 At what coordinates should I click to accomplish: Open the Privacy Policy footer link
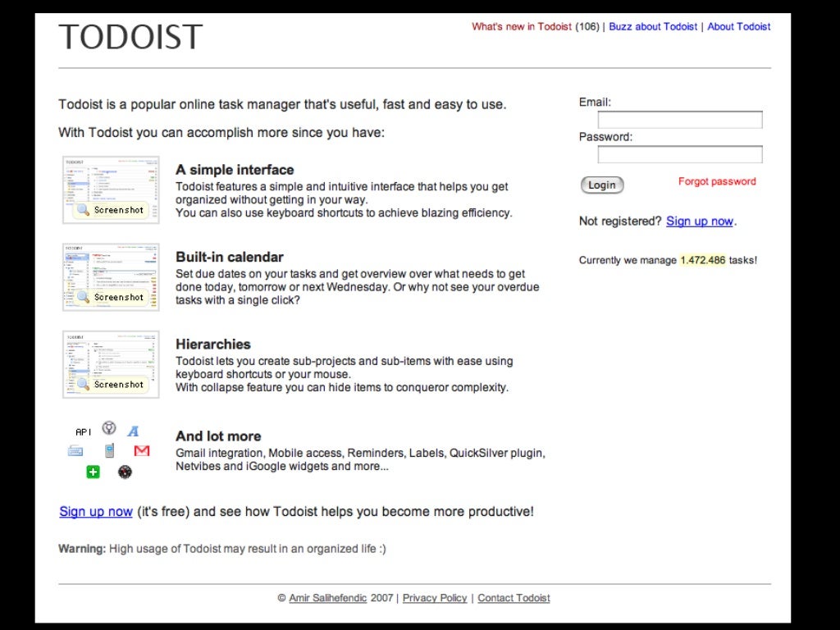pyautogui.click(x=435, y=598)
